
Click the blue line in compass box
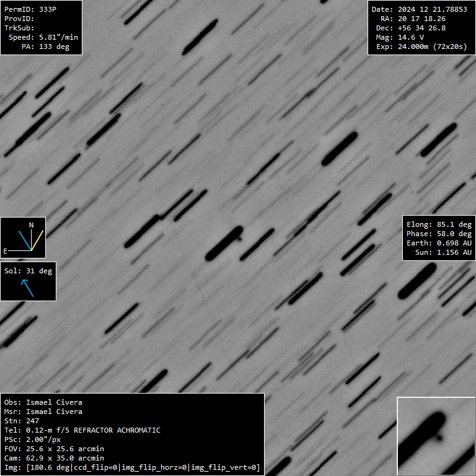[x=25, y=240]
